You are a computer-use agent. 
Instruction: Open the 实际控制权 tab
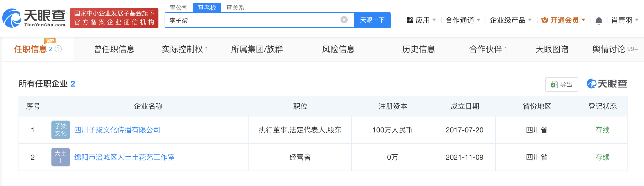point(185,49)
